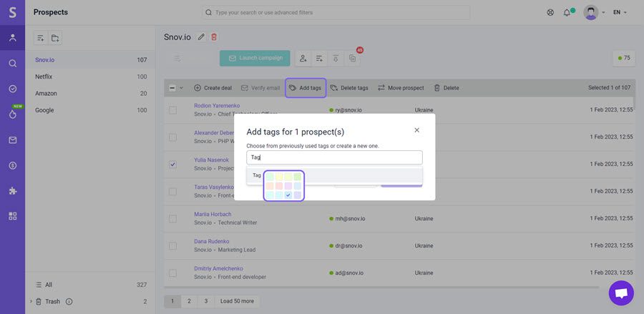Open the notifications bell
The width and height of the screenshot is (644, 314).
coord(567,12)
